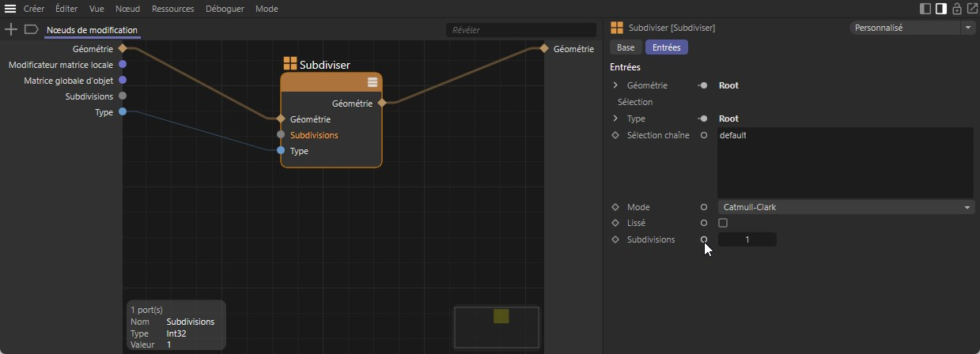Image resolution: width=980 pixels, height=354 pixels.
Task: Toggle the keyframe diamond next to Mode
Action: [x=615, y=207]
